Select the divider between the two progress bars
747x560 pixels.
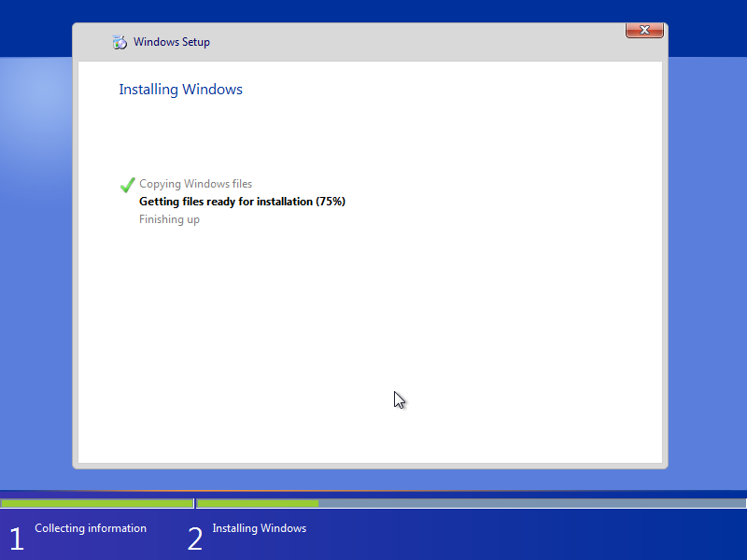pos(194,503)
